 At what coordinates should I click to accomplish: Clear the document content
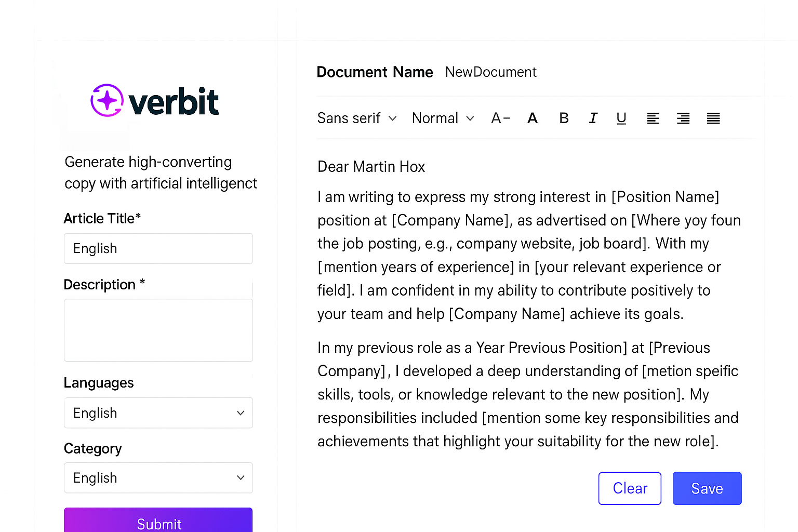tap(630, 488)
